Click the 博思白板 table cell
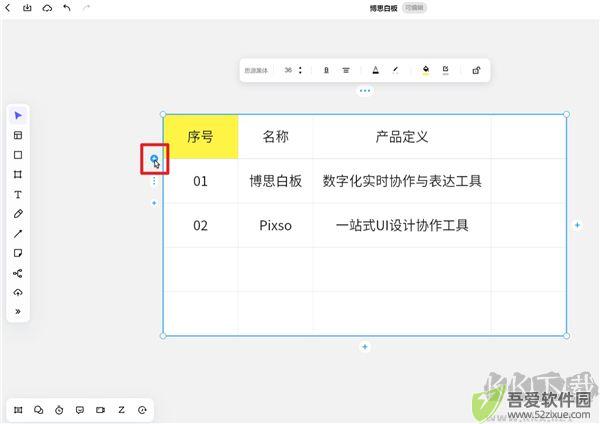The image size is (600, 424). click(275, 181)
